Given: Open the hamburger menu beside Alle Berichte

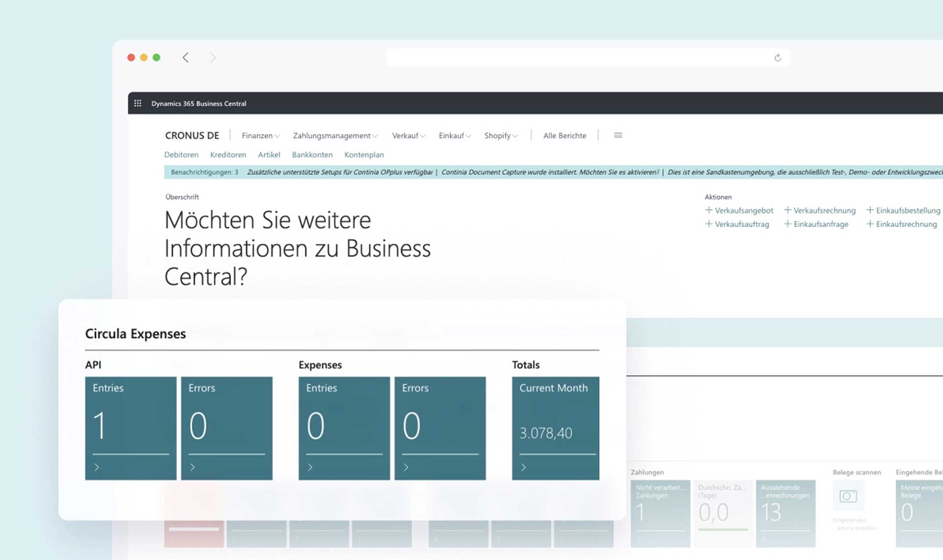Looking at the screenshot, I should (x=618, y=135).
